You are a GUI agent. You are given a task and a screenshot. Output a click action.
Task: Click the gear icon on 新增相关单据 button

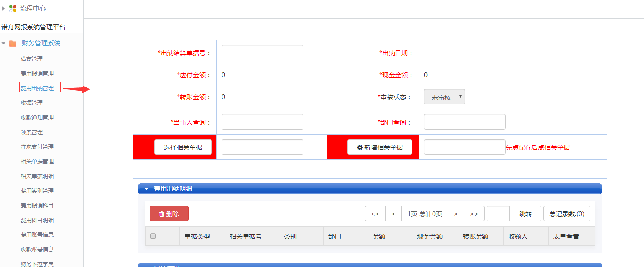pos(359,147)
